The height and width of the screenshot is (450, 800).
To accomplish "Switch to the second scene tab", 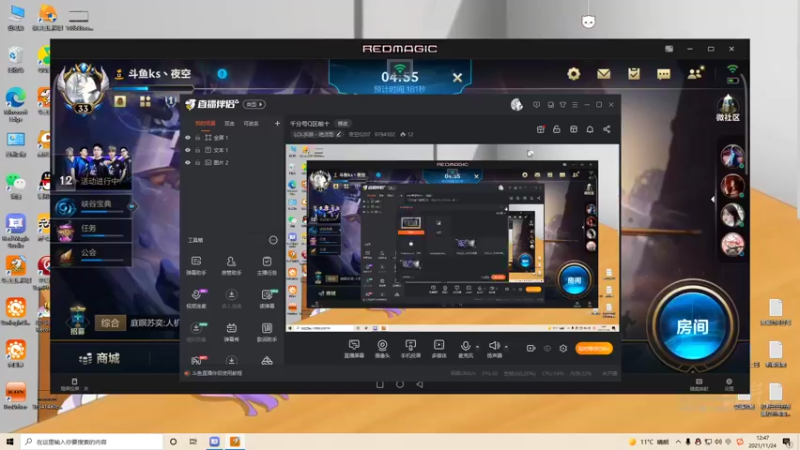I will click(230, 123).
